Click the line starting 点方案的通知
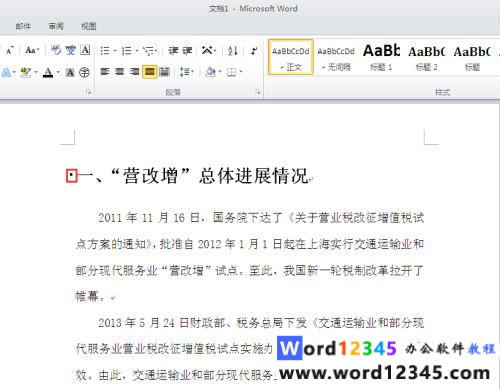 tap(250, 244)
